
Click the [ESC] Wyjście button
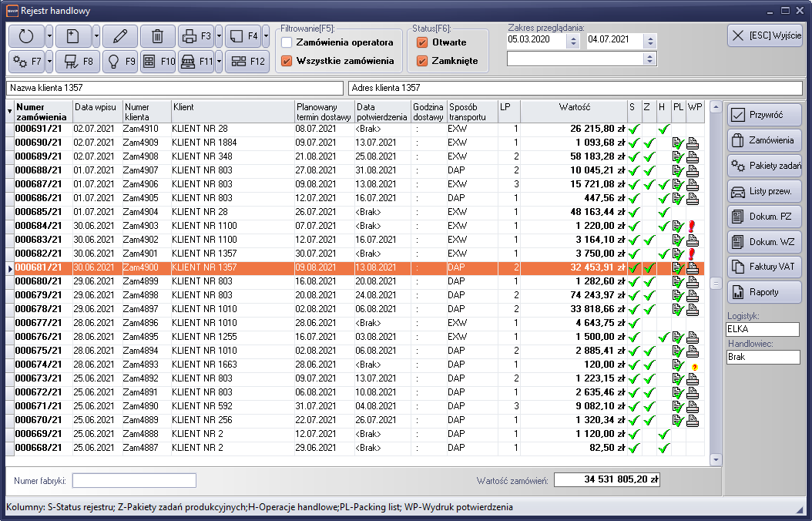click(764, 35)
